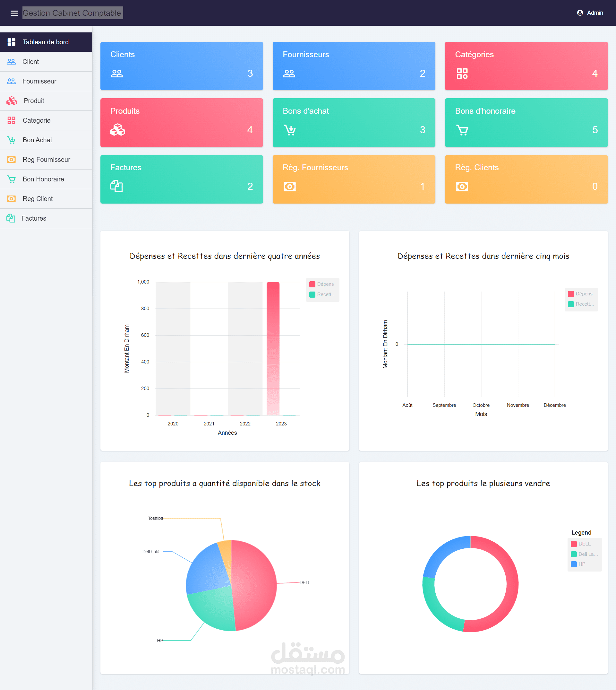Click the people icon on Clients card

point(117,74)
